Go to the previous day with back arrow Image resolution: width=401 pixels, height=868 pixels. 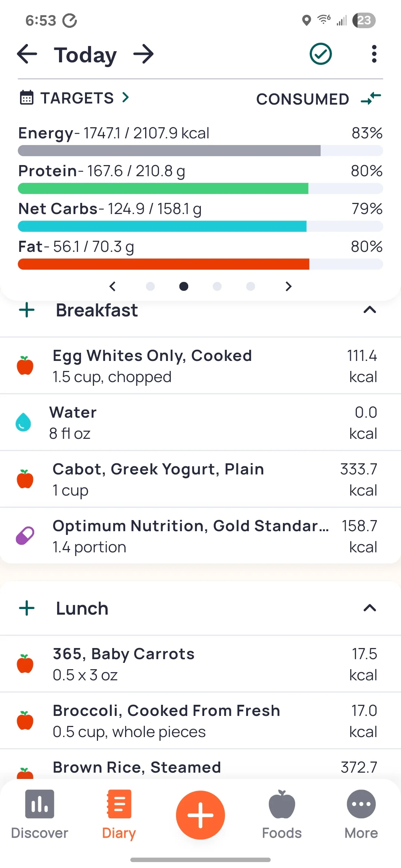point(27,54)
